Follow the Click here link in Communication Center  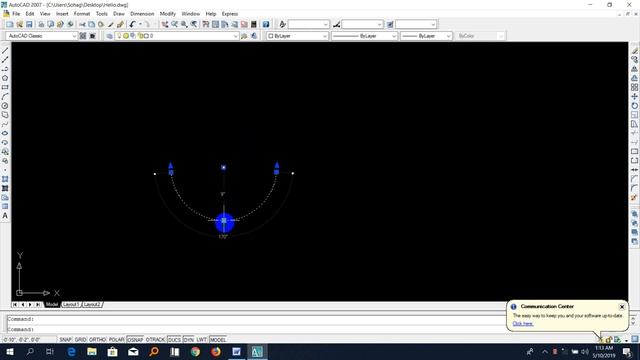[x=523, y=324]
